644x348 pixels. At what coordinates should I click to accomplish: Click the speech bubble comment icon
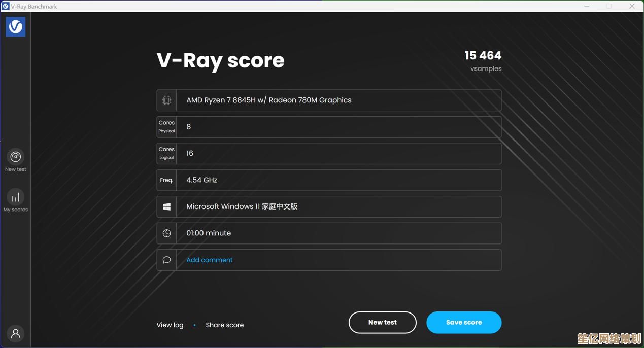coord(166,260)
